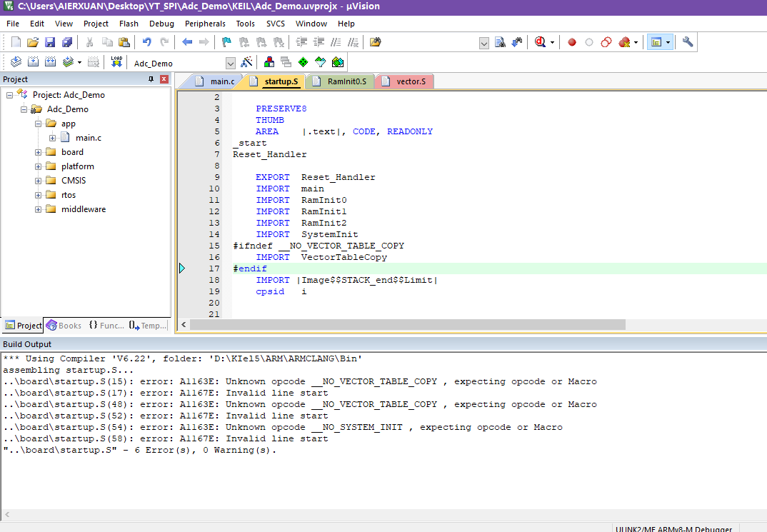This screenshot has height=532, width=767.
Task: Show the Templates panel tab
Action: click(149, 325)
